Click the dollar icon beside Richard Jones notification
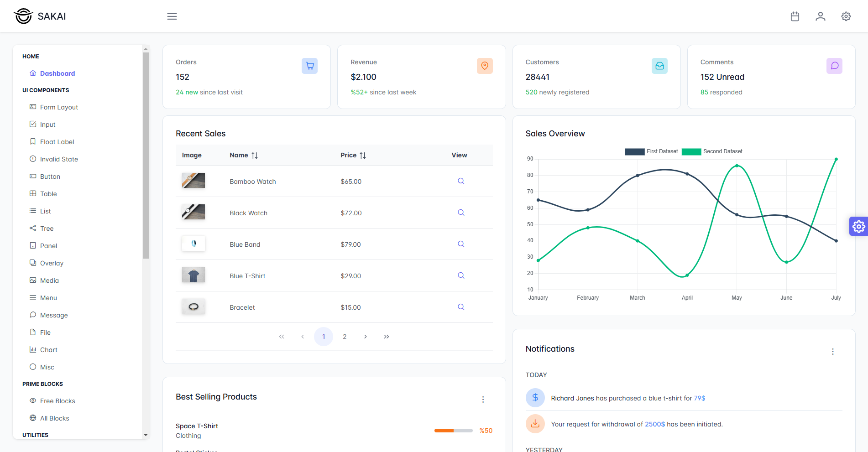Screen dimensions: 868x452 click(x=535, y=398)
